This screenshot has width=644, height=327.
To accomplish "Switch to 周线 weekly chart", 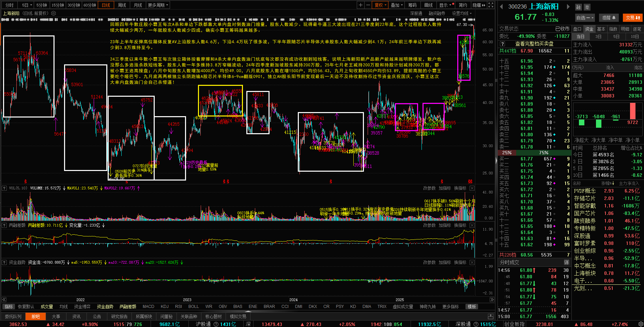I will pyautogui.click(x=122, y=5).
